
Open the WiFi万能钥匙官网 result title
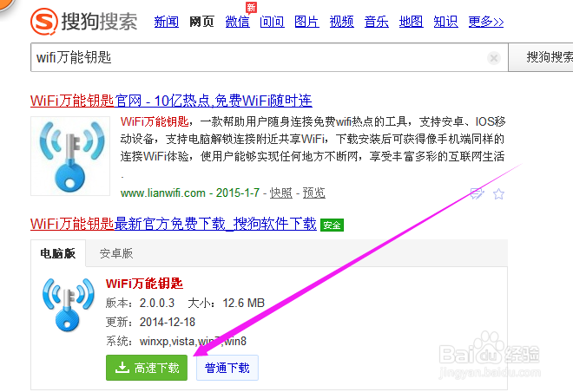[x=171, y=101]
